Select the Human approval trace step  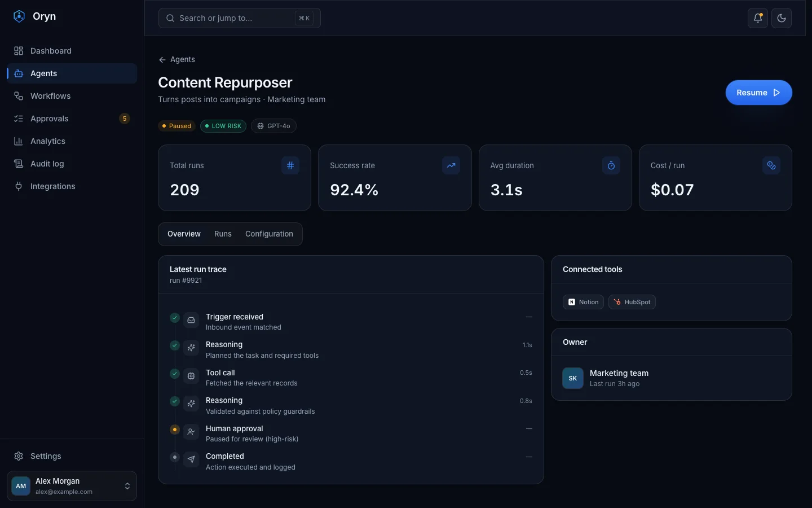coord(351,433)
